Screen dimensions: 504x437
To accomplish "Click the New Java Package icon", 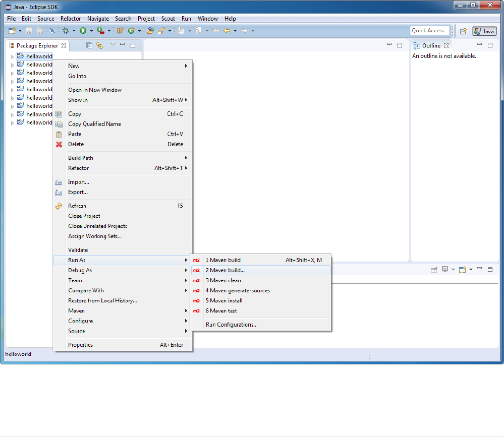I will point(120,31).
